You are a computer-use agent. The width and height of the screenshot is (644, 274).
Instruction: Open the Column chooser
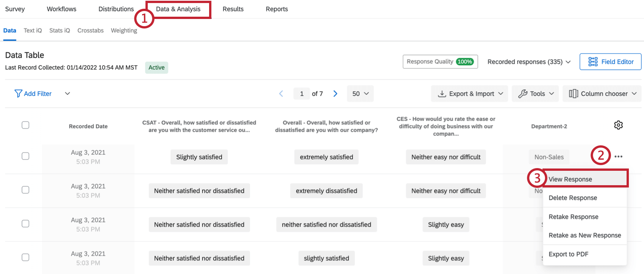pyautogui.click(x=602, y=94)
